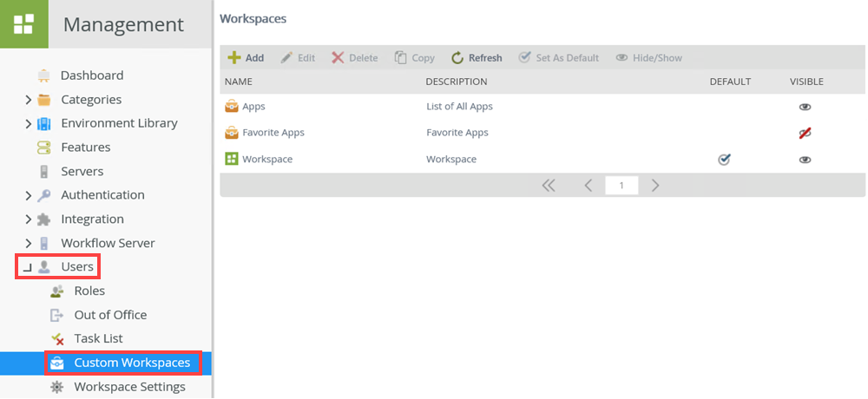Click the green Management app logo icon
Image resolution: width=868 pixels, height=399 pixels.
[x=23, y=23]
